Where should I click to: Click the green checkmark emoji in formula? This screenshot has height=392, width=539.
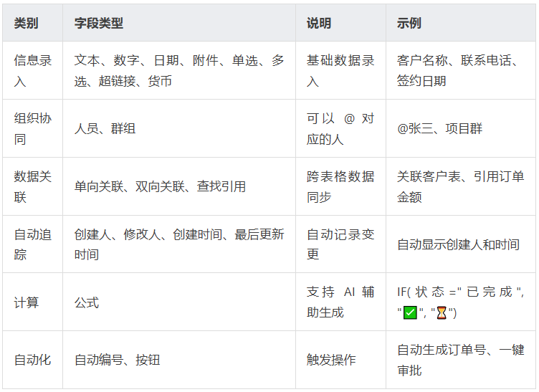(x=410, y=312)
